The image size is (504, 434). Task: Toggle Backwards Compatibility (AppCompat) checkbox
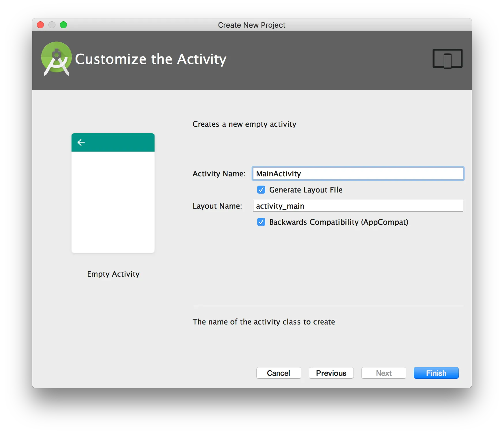pos(261,222)
